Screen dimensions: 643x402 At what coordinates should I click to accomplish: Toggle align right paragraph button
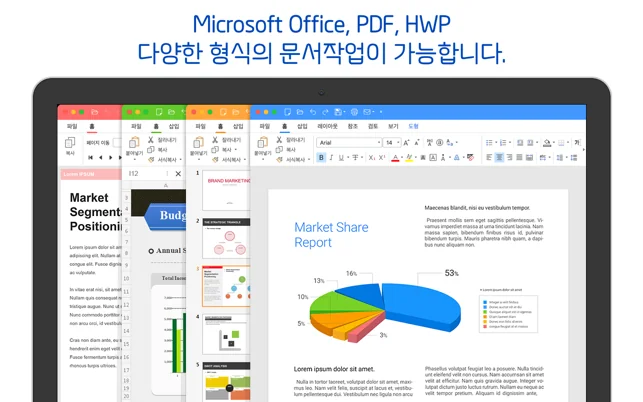pyautogui.click(x=509, y=158)
